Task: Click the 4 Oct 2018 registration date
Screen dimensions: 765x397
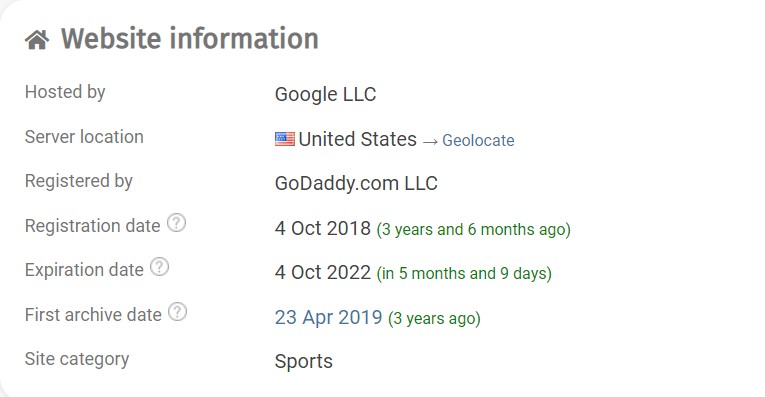Action: click(x=322, y=228)
